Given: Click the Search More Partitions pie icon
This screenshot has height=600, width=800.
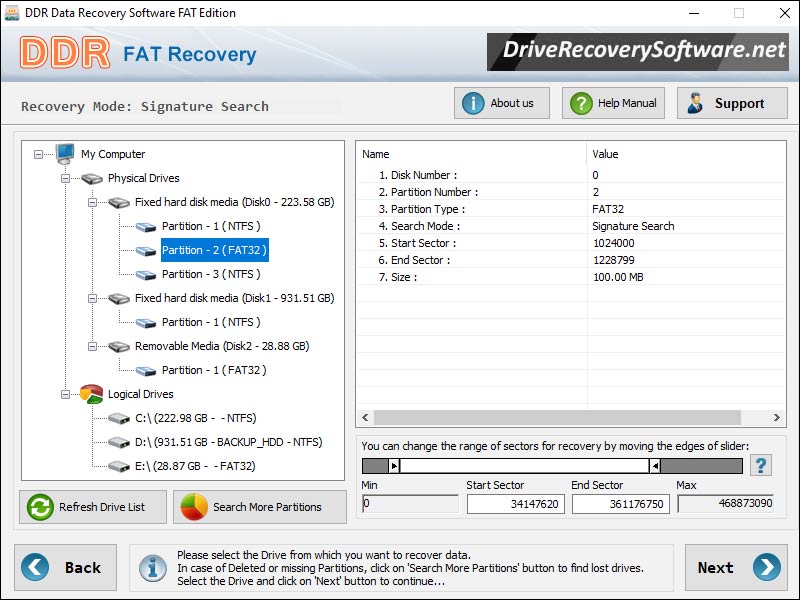Looking at the screenshot, I should point(194,507).
